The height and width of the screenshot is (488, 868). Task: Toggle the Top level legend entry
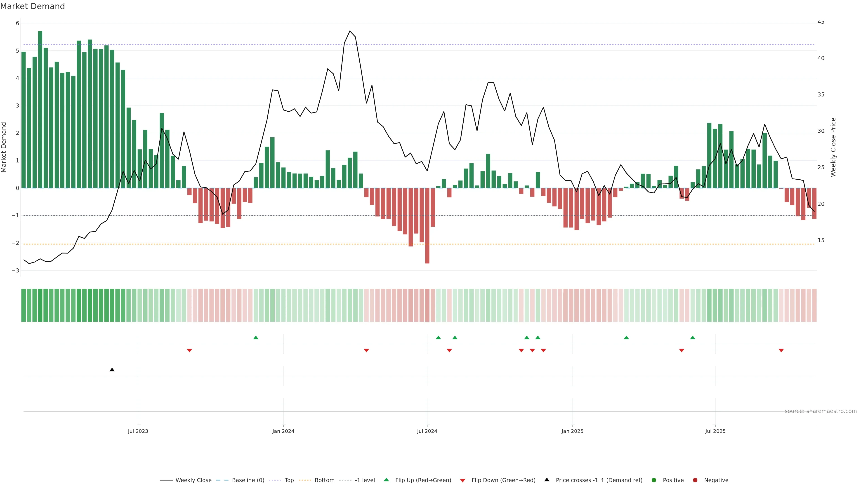click(289, 480)
